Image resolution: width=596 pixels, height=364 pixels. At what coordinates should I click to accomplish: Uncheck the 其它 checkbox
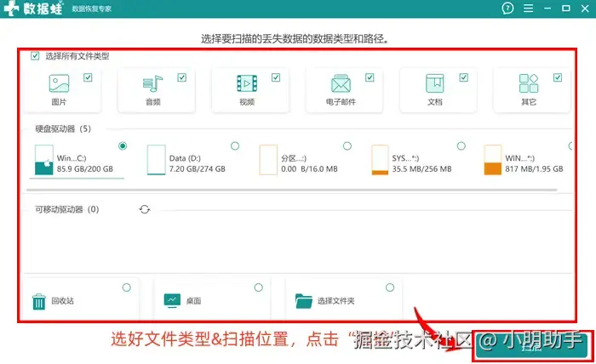[x=558, y=77]
